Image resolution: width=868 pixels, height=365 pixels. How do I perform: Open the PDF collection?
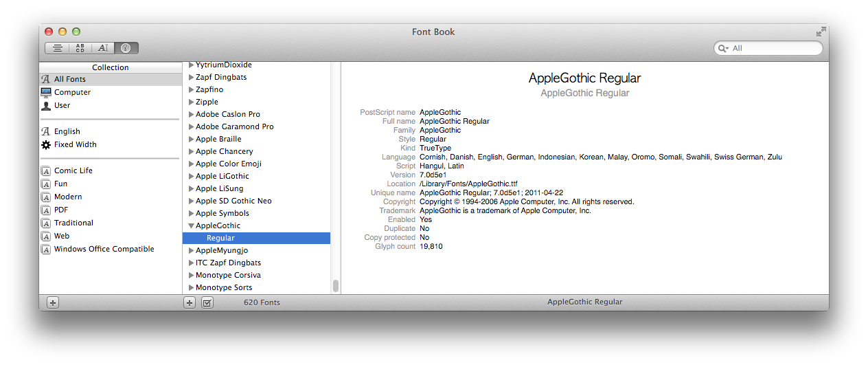[x=111, y=210]
